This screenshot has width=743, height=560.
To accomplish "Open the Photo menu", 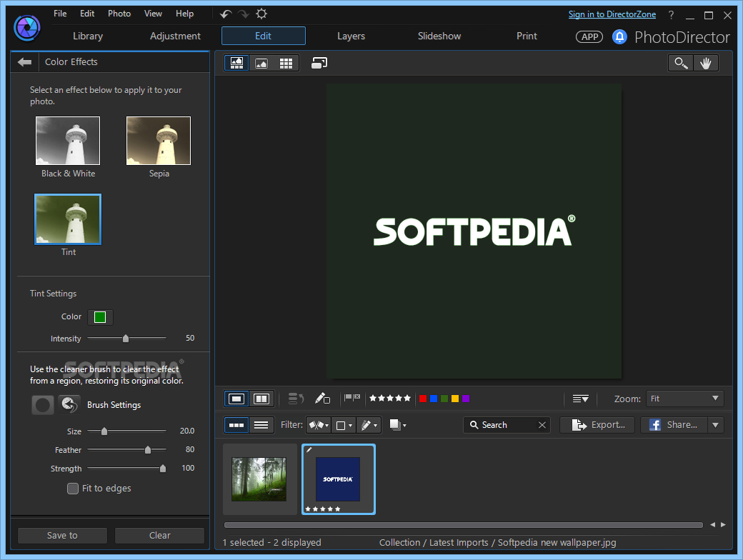I will point(119,14).
